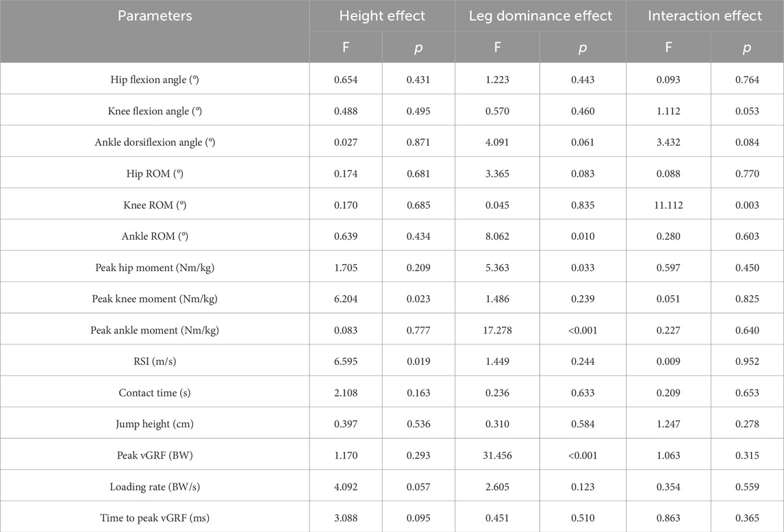Click the Leg dominance effect header
This screenshot has height=532, width=784.
tap(540, 16)
